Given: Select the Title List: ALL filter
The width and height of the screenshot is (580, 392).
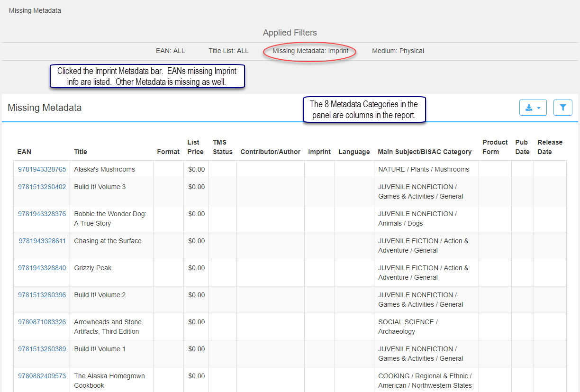Looking at the screenshot, I should pos(228,51).
